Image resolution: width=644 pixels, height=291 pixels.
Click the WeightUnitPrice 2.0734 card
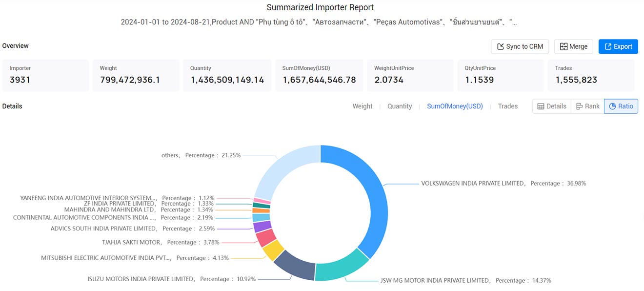[x=410, y=76]
